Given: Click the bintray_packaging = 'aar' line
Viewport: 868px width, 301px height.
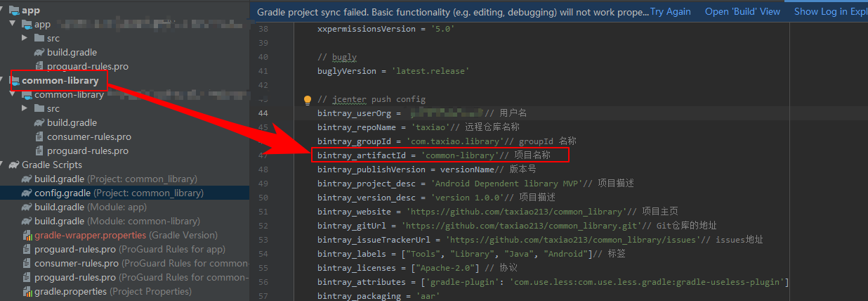Looking at the screenshot, I should pyautogui.click(x=378, y=296).
